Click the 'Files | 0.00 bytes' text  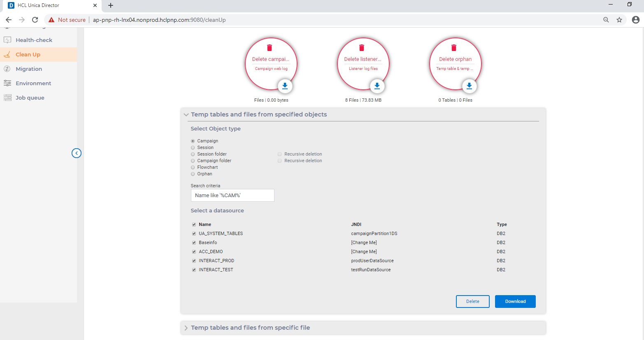[271, 100]
